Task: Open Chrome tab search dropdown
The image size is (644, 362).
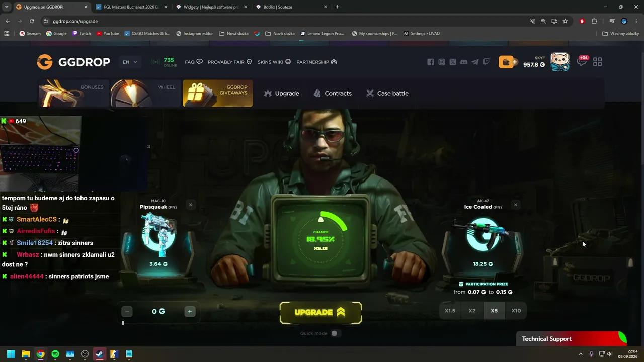Action: pyautogui.click(x=7, y=7)
